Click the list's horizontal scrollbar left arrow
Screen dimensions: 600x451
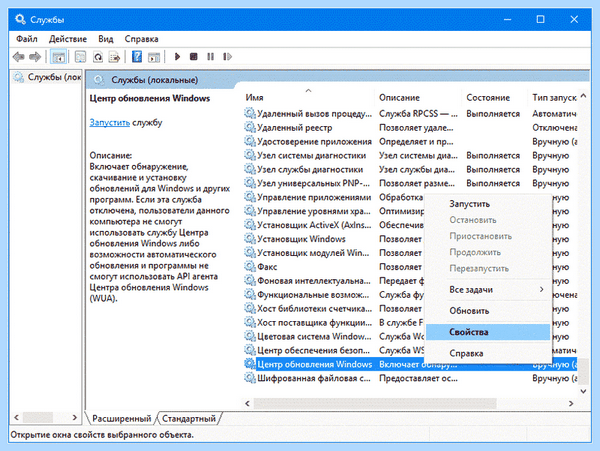click(x=248, y=403)
